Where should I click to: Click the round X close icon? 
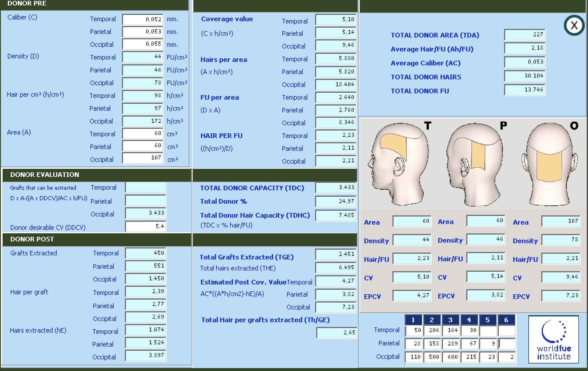574,25
